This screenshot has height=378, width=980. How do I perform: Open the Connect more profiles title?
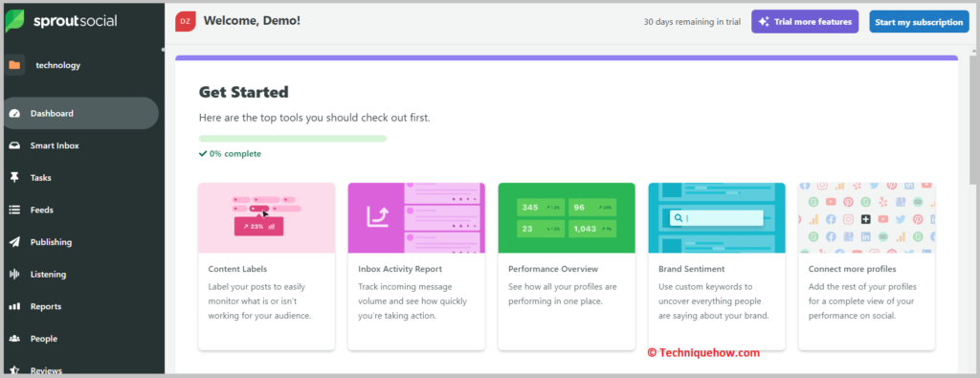tap(853, 269)
